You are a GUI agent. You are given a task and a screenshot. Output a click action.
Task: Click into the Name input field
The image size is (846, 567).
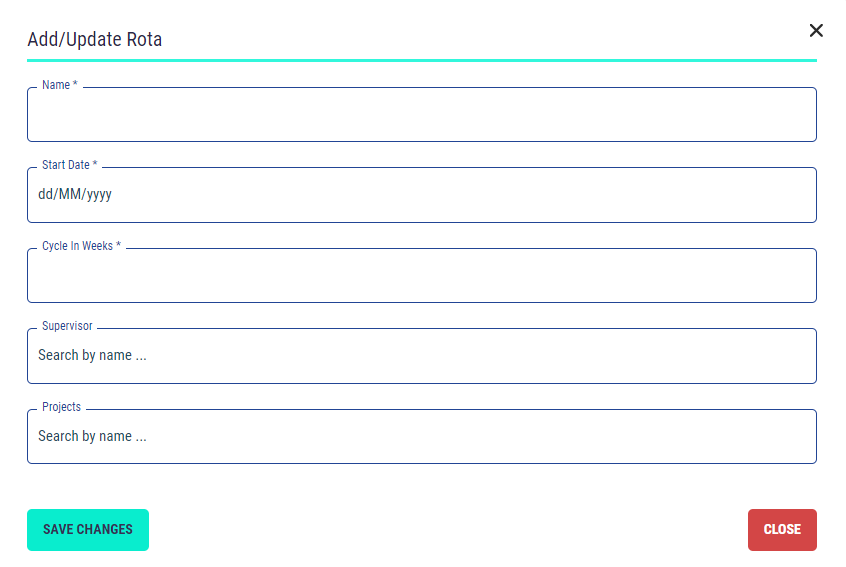click(x=421, y=115)
